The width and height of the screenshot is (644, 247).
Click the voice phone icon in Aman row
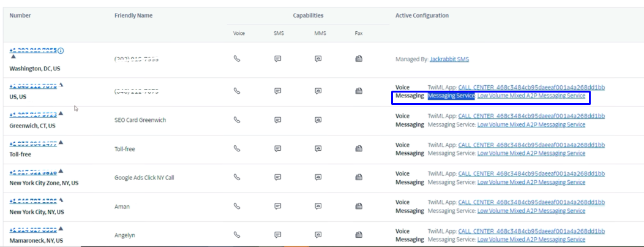(x=237, y=206)
